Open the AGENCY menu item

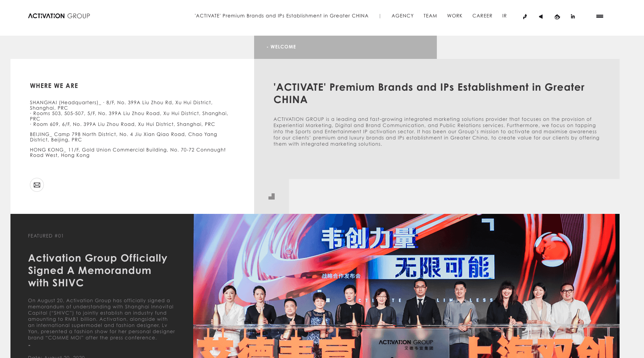pos(403,16)
